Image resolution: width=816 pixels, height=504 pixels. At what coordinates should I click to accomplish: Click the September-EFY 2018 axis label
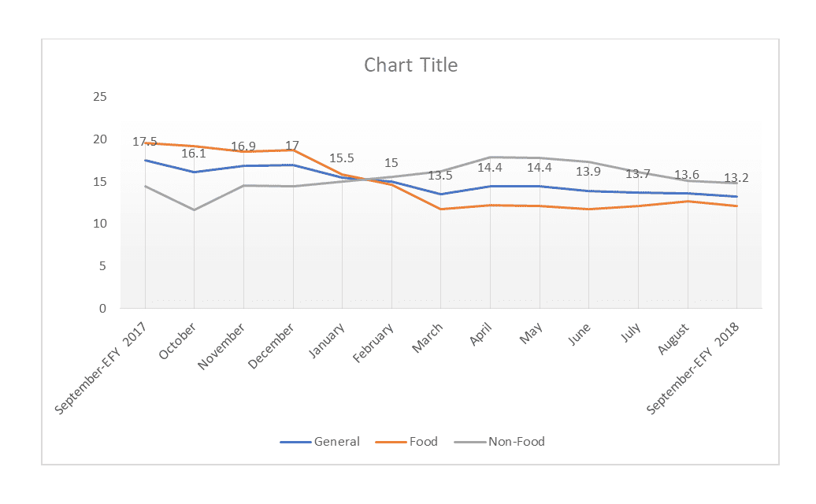699,366
